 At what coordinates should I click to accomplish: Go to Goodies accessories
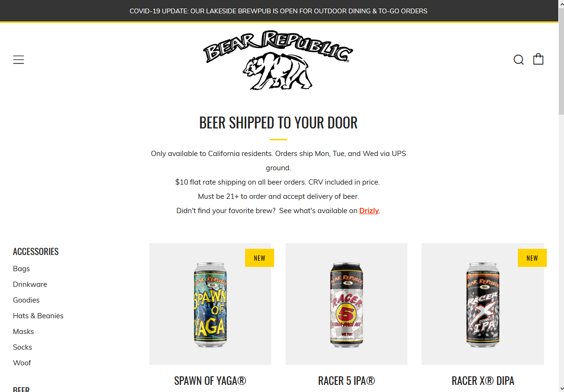click(x=26, y=300)
